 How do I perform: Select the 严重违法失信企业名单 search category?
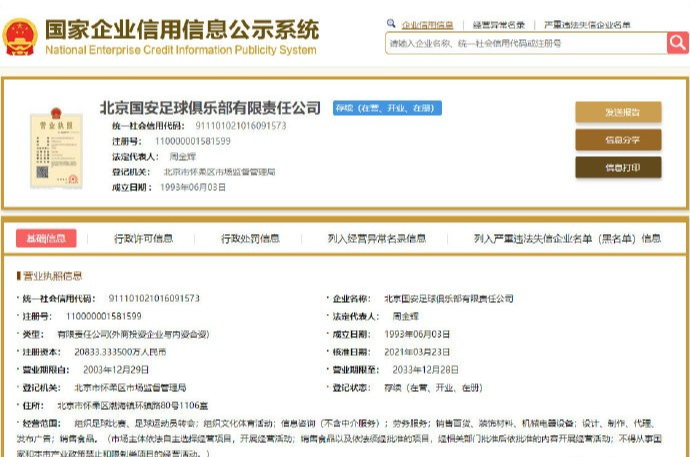tap(586, 23)
